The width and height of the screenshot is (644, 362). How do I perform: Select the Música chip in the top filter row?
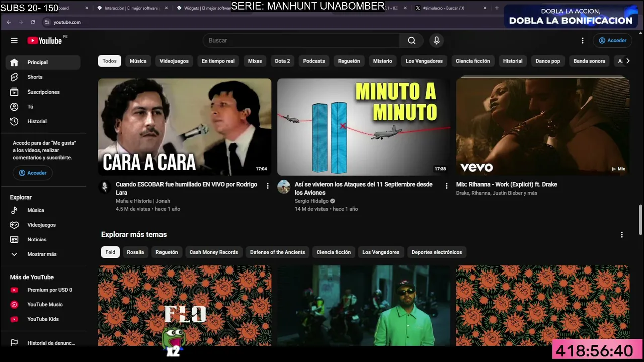[138, 61]
